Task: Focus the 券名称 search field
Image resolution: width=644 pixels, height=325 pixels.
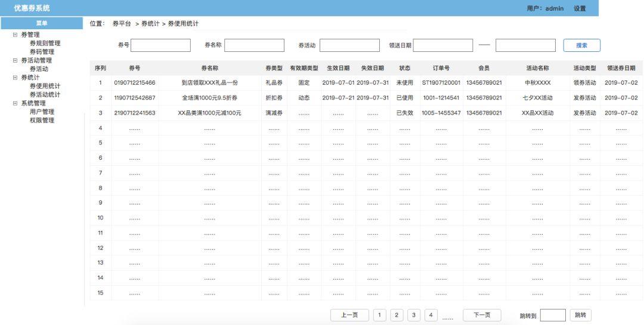Action: (x=254, y=45)
